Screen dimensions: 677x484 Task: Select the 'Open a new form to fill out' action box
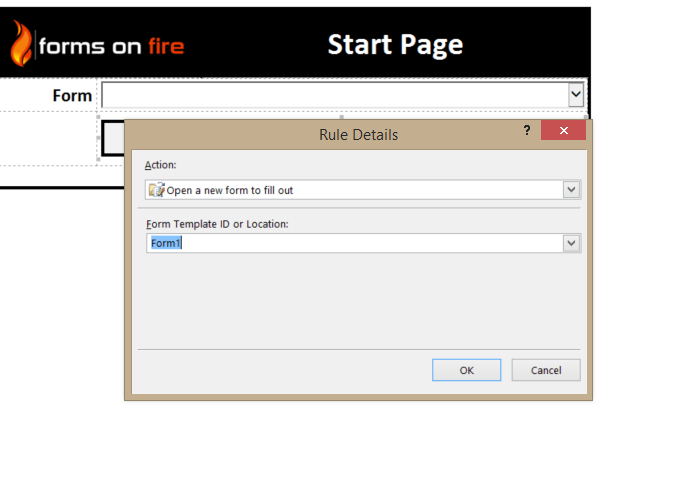click(x=354, y=190)
